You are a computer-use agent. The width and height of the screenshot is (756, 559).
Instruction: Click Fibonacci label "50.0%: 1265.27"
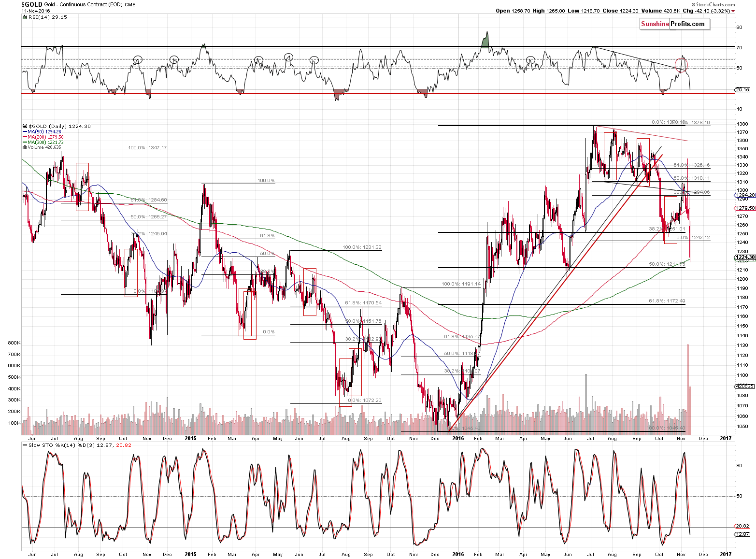(x=149, y=217)
